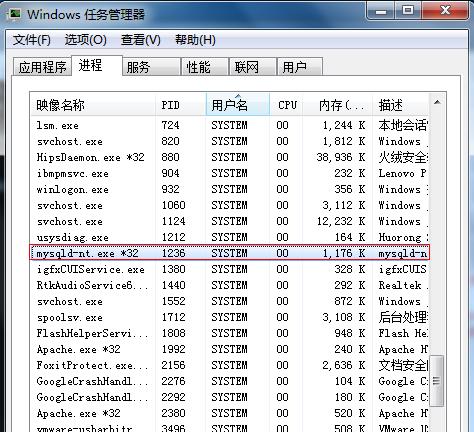
Task: Open the 查看(V) menu
Action: point(141,40)
